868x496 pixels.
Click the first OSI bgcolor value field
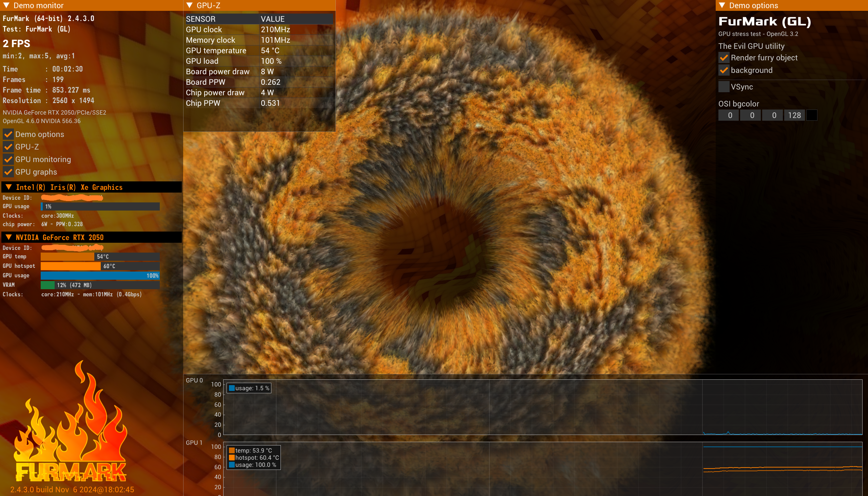pos(729,115)
